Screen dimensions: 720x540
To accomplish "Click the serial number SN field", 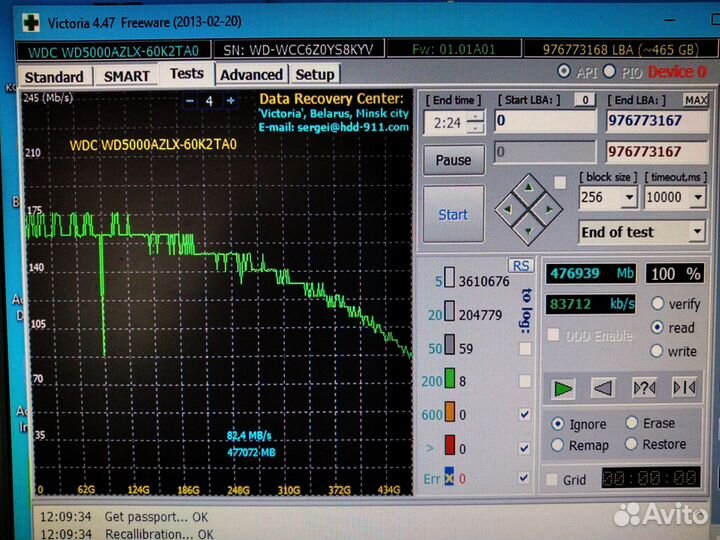I will click(298, 50).
